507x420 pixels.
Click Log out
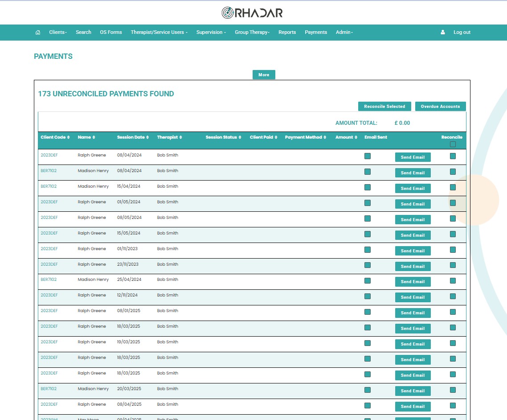tap(462, 33)
